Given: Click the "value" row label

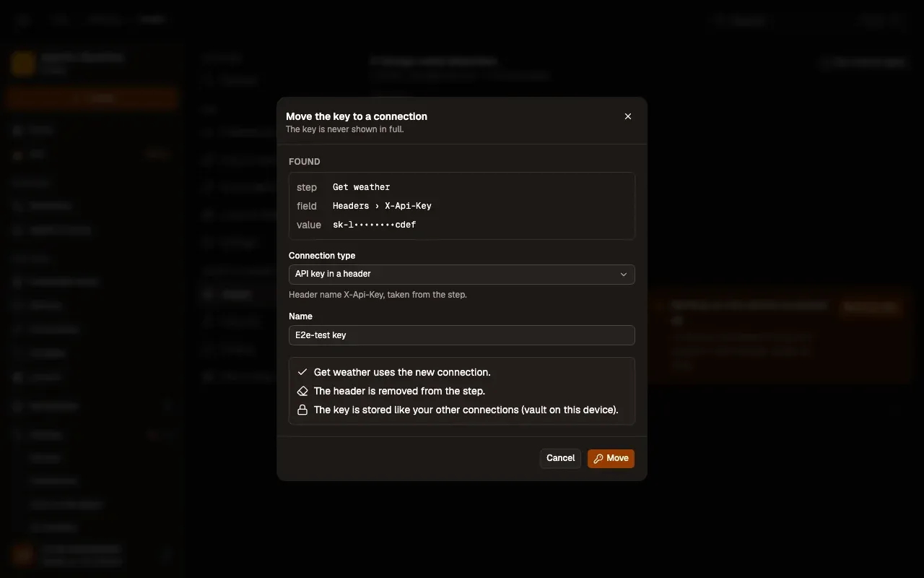Looking at the screenshot, I should [309, 225].
